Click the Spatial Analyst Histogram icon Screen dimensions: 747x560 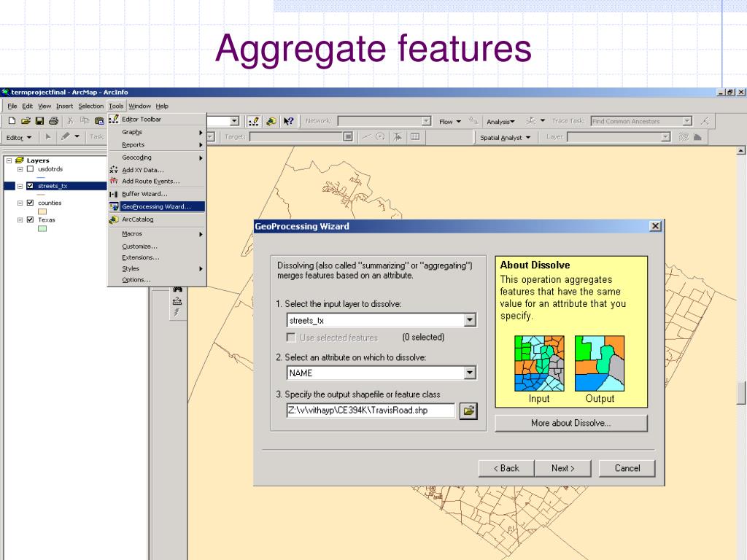[697, 137]
